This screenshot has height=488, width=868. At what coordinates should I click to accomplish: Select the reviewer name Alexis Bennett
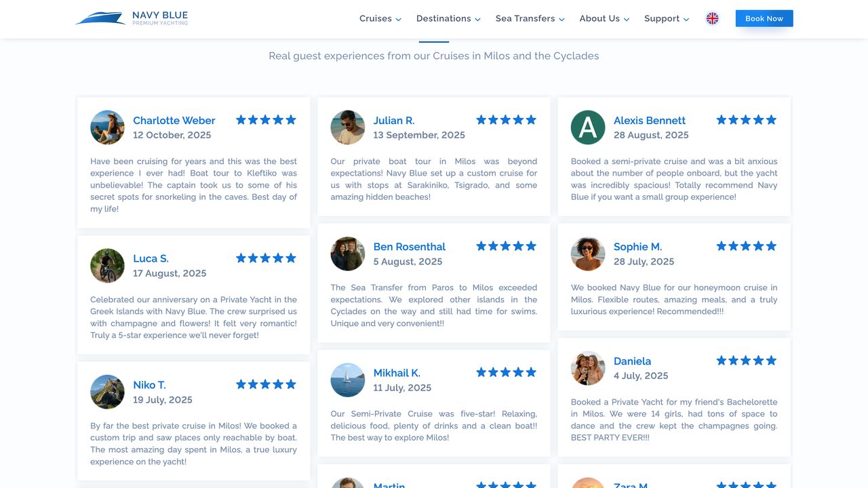(650, 121)
